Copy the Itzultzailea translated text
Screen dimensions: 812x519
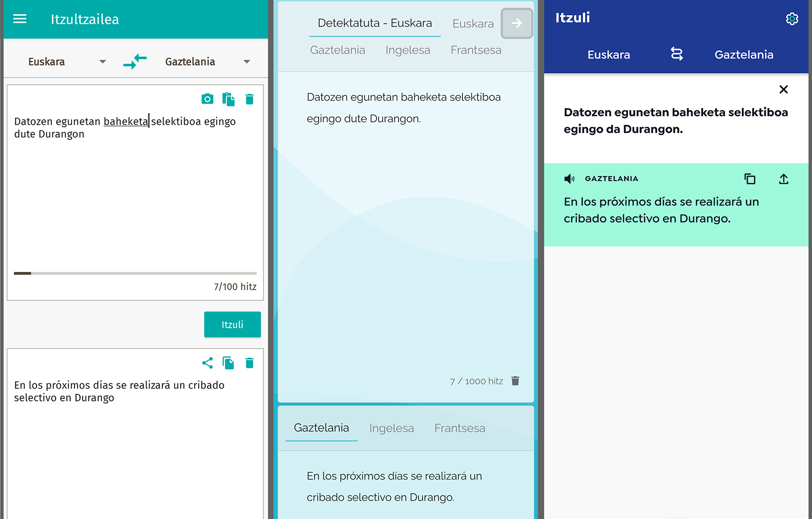(228, 363)
